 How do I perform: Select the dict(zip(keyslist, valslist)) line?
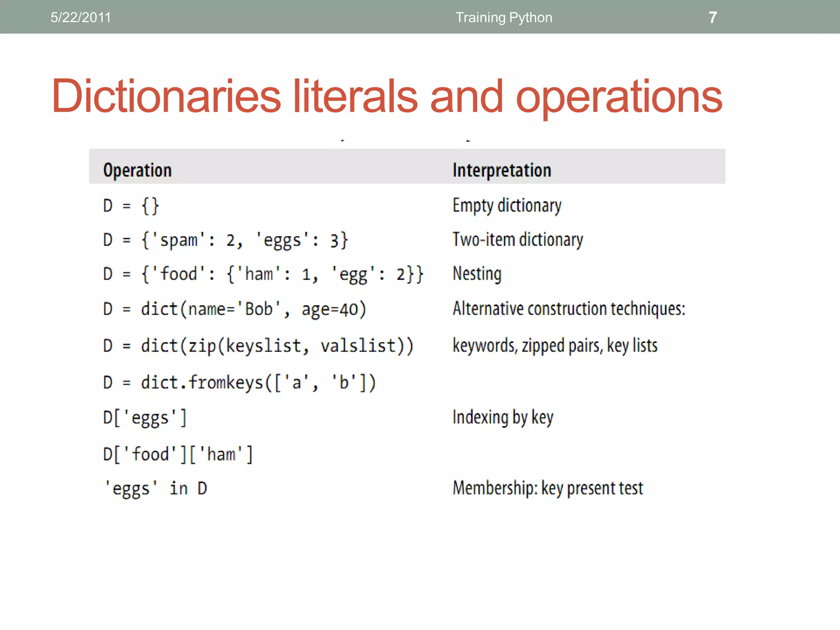pos(258,346)
